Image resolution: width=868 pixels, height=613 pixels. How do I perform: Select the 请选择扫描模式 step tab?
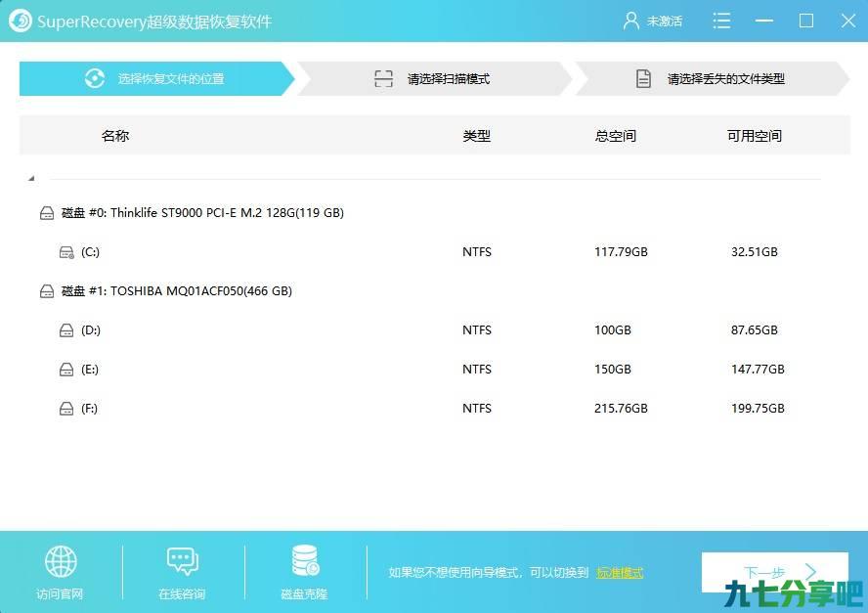[x=435, y=78]
